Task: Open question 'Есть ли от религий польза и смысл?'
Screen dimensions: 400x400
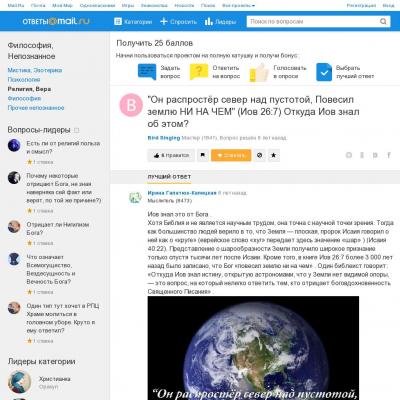Action: tap(63, 147)
